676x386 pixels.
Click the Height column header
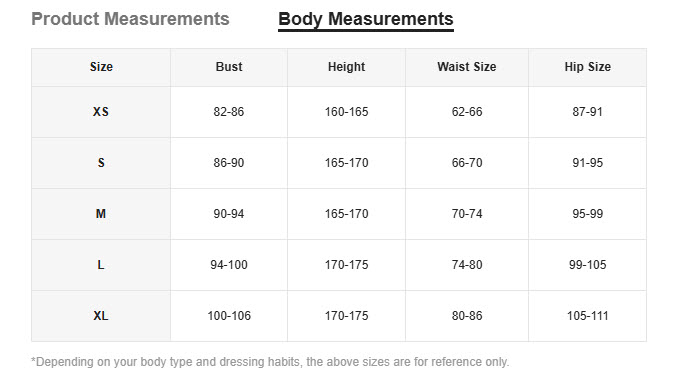347,67
